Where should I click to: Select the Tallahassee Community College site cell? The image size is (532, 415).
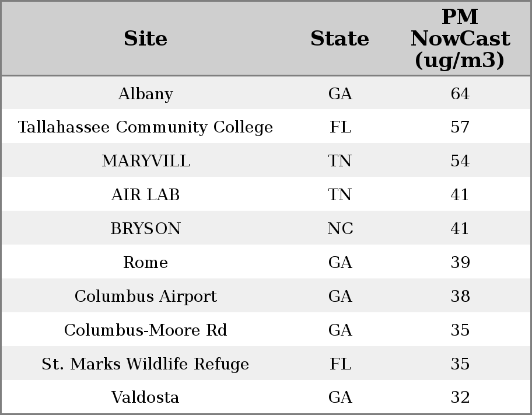145,127
